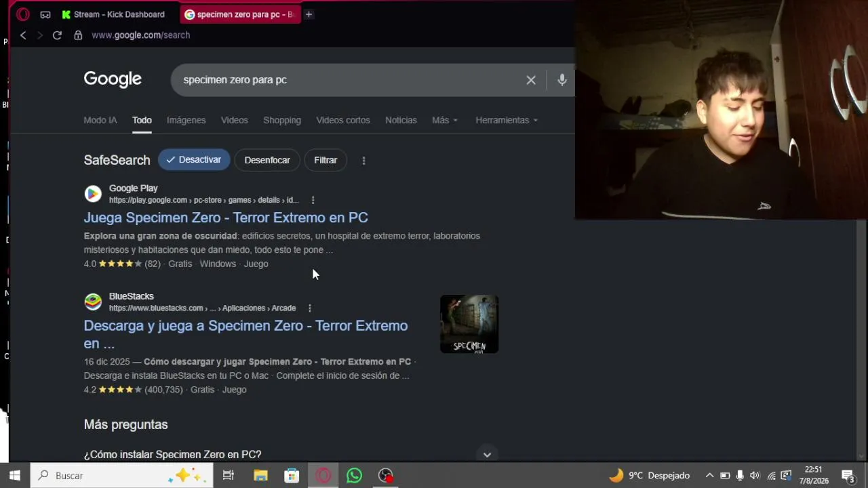Image resolution: width=868 pixels, height=488 pixels.
Task: Open a new browser tab
Action: [309, 14]
